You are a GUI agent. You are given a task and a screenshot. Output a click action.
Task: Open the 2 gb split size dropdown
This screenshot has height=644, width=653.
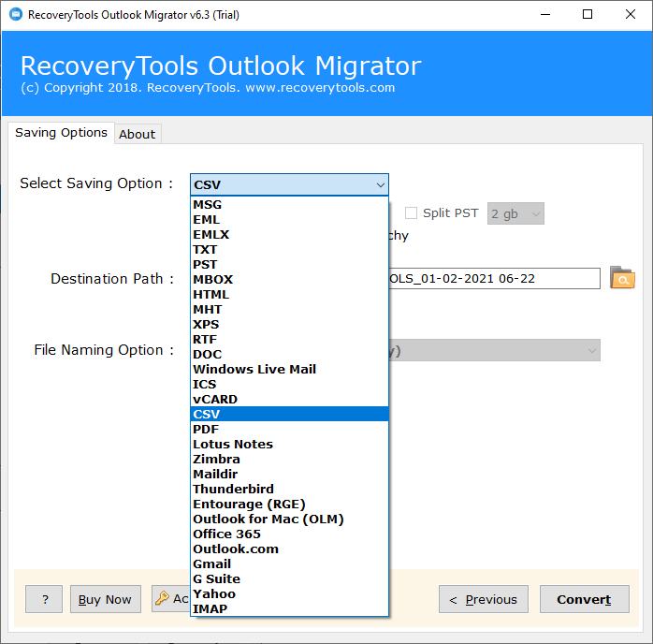pos(515,213)
